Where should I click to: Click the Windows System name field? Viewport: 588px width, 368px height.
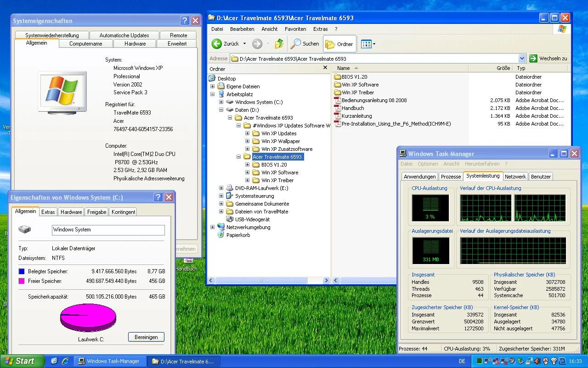tap(108, 230)
